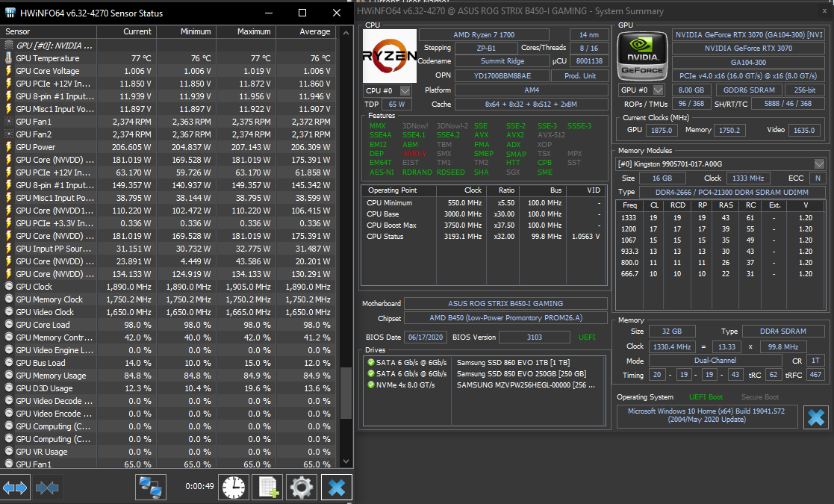Click lightning icon beside GPU Core Voltage
This screenshot has width=834, height=504.
pyautogui.click(x=8, y=71)
